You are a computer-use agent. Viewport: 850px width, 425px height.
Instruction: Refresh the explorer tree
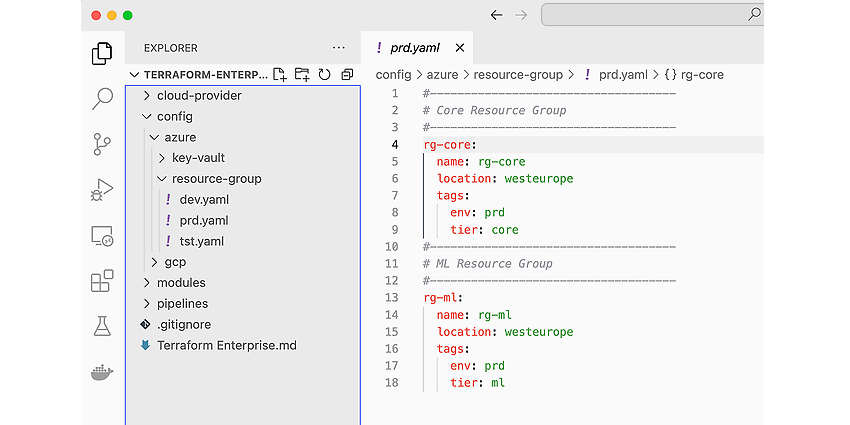tap(324, 75)
